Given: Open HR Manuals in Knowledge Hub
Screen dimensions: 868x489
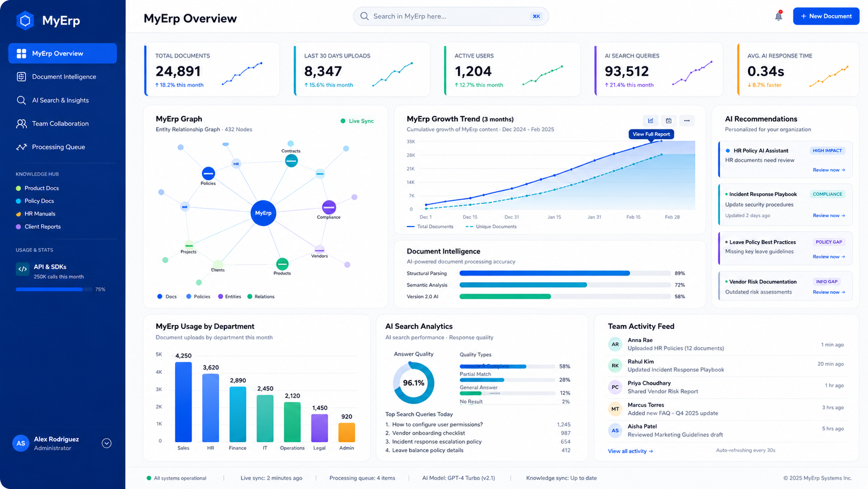Looking at the screenshot, I should pos(36,214).
